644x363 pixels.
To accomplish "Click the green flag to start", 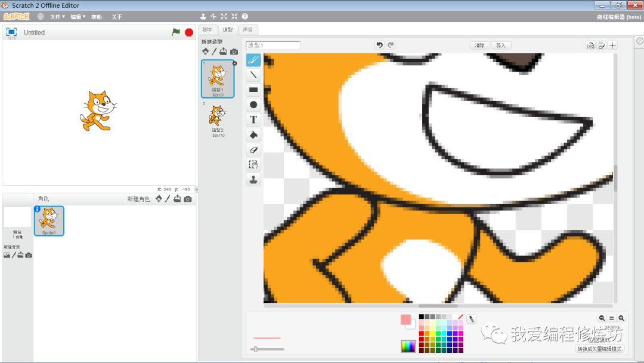I will pos(176,32).
